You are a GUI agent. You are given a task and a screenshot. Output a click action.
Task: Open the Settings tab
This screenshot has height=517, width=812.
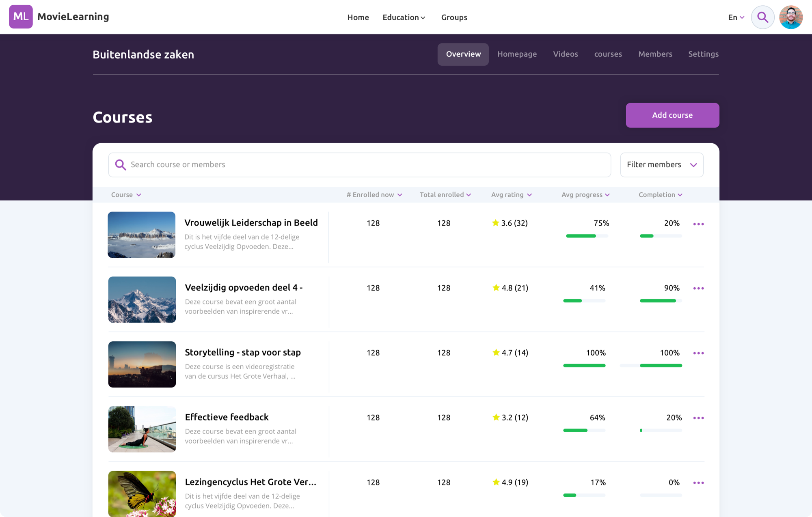coord(703,54)
